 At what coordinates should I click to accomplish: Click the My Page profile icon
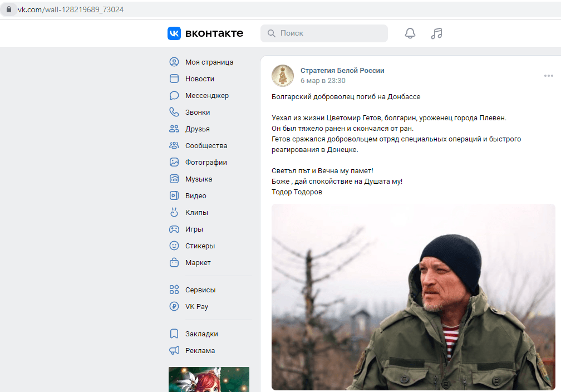tap(174, 62)
